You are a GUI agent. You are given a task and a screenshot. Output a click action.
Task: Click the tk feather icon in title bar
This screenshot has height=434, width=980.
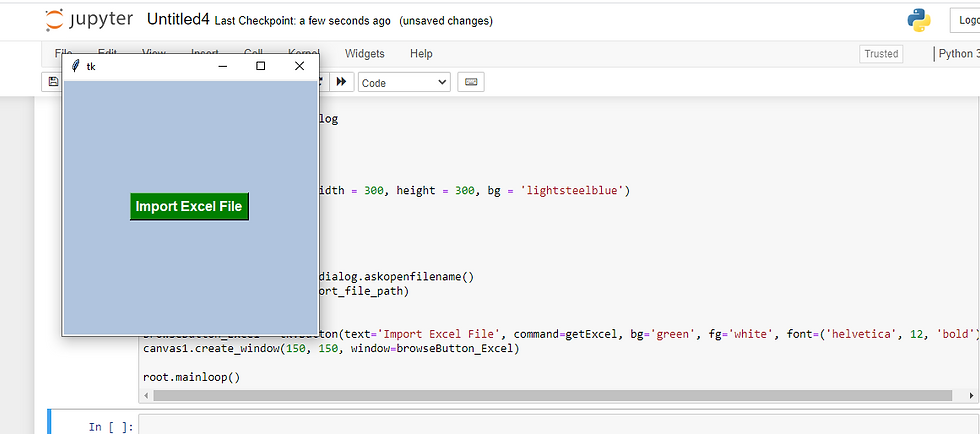pos(75,66)
